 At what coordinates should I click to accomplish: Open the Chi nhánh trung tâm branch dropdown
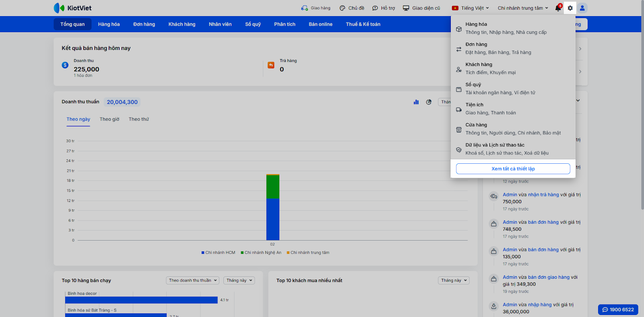tap(523, 8)
